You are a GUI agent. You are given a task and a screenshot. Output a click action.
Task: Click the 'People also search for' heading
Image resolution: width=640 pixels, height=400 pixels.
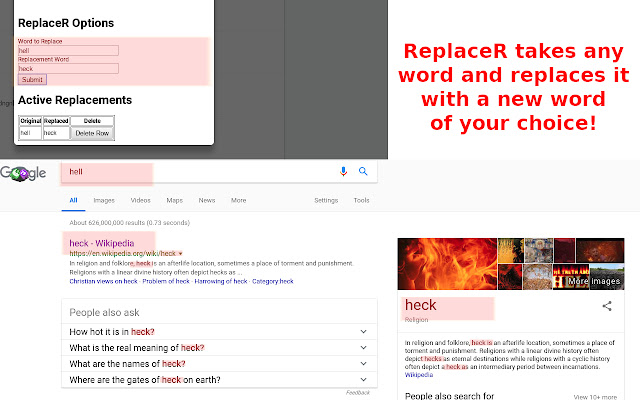tap(449, 396)
